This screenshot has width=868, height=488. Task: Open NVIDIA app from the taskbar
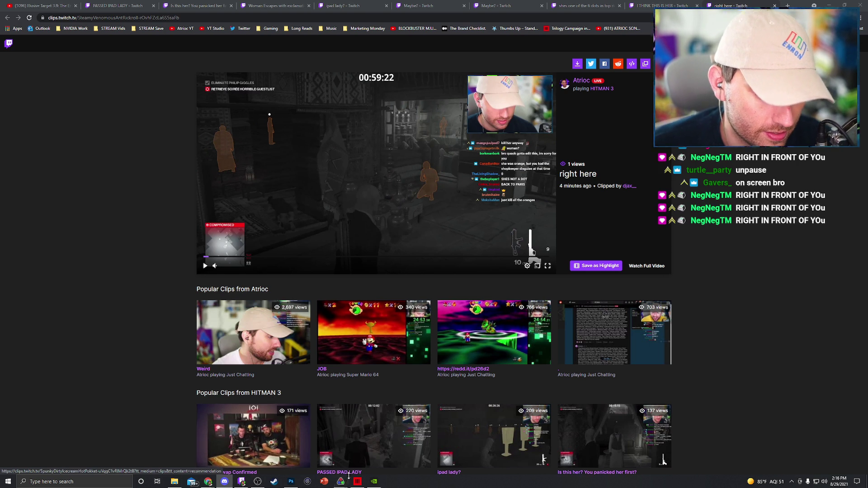pos(374,481)
